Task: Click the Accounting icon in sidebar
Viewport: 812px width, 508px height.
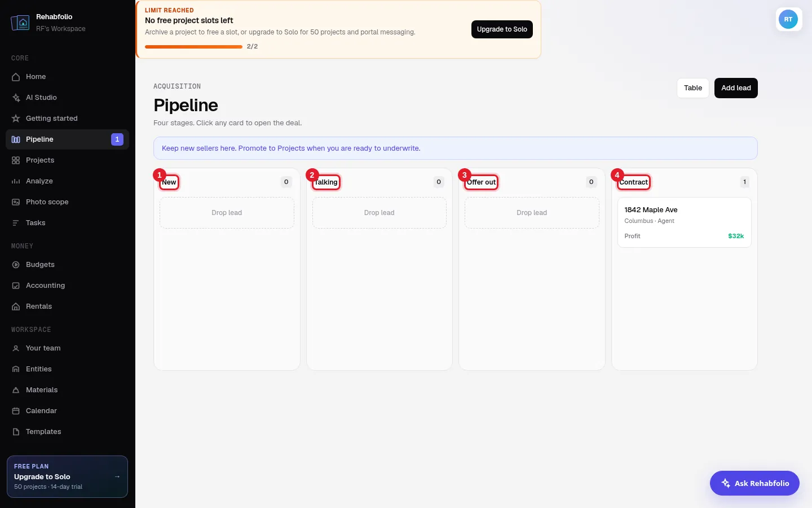Action: tap(16, 286)
